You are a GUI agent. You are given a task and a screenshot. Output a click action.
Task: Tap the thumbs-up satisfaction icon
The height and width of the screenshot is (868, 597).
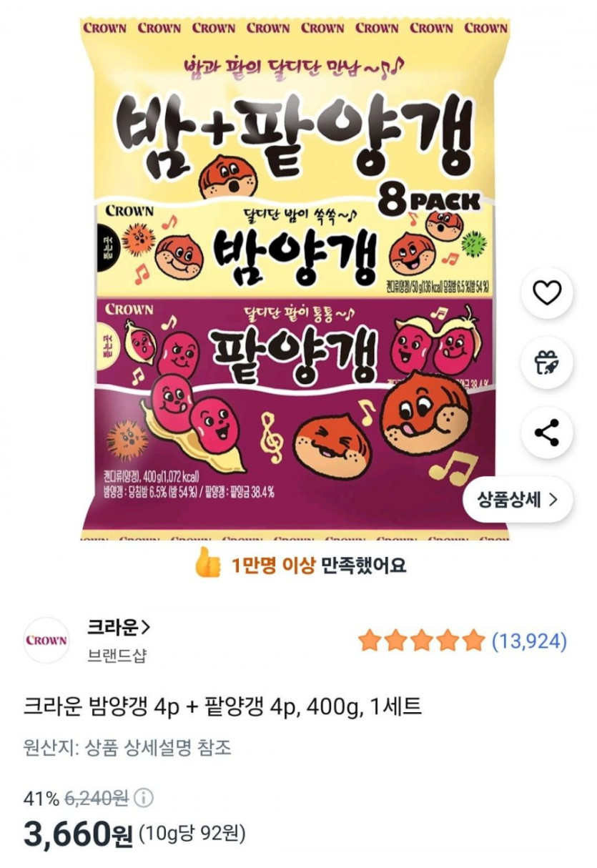(208, 564)
